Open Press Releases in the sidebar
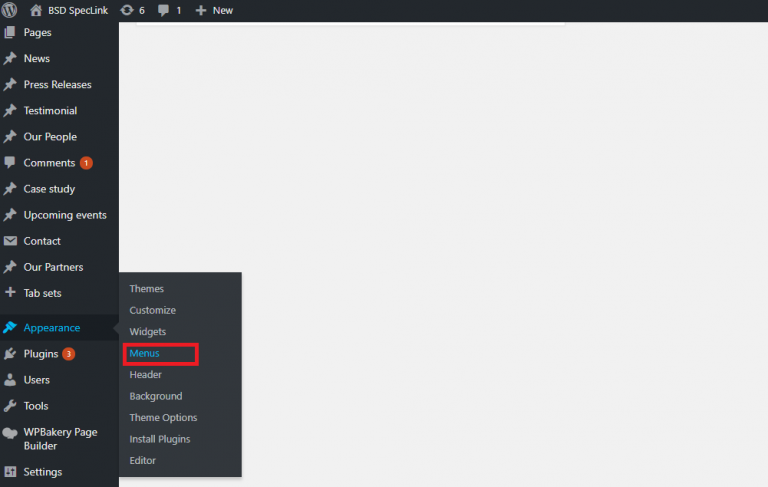The width and height of the screenshot is (768, 487). click(x=57, y=85)
